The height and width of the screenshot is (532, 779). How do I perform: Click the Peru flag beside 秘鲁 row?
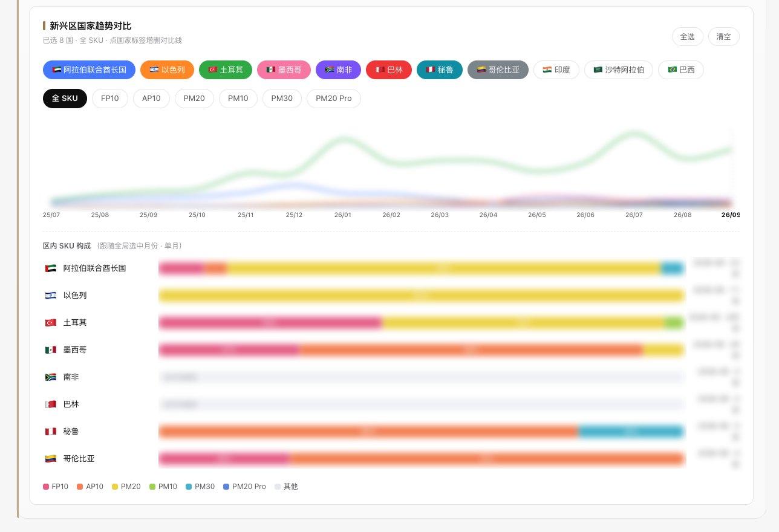pyautogui.click(x=51, y=432)
